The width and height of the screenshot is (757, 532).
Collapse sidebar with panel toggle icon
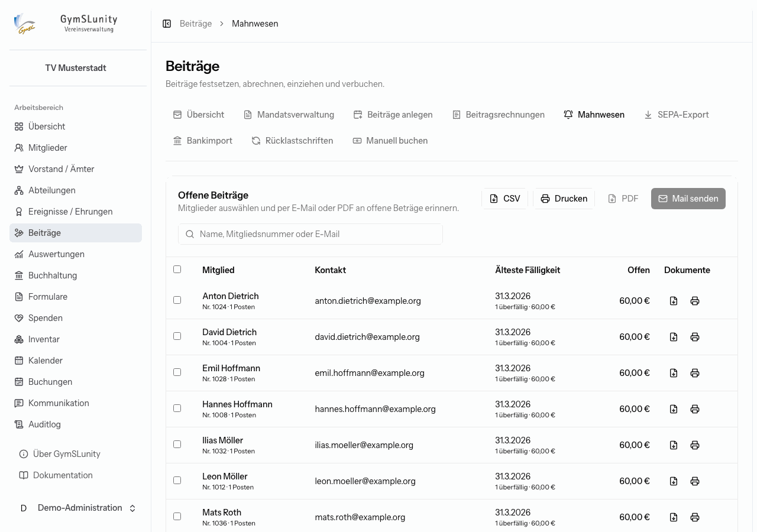pos(167,24)
